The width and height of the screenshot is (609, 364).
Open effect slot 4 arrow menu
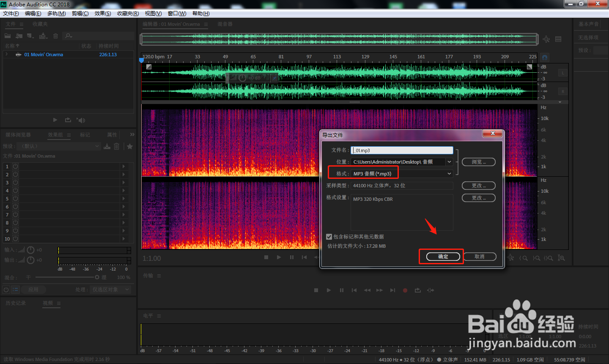pyautogui.click(x=123, y=191)
